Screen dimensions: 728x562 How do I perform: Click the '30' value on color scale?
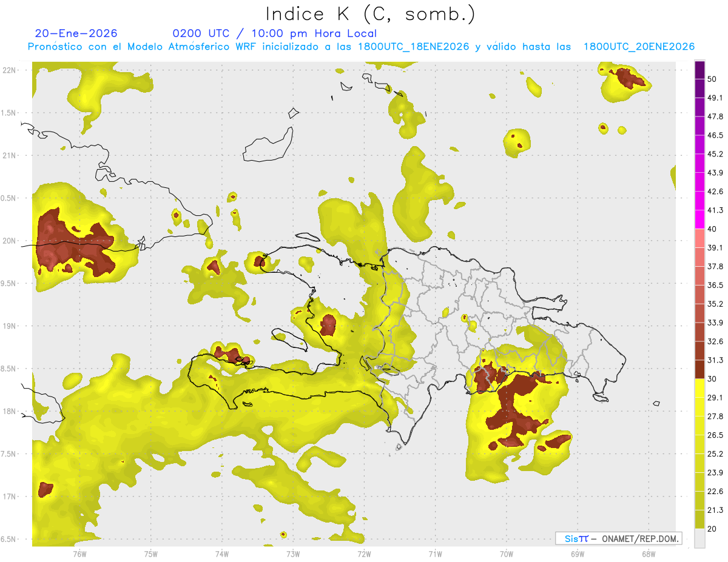tap(713, 379)
